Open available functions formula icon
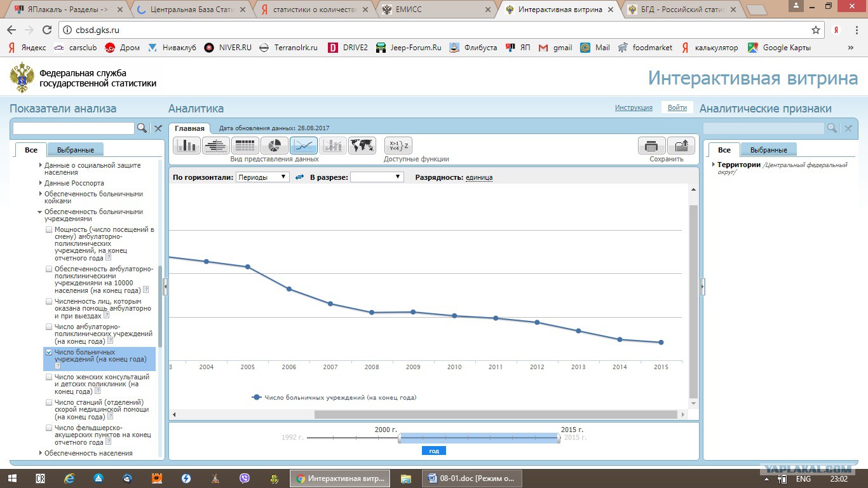Screen dimensions: 868x488 click(x=398, y=146)
